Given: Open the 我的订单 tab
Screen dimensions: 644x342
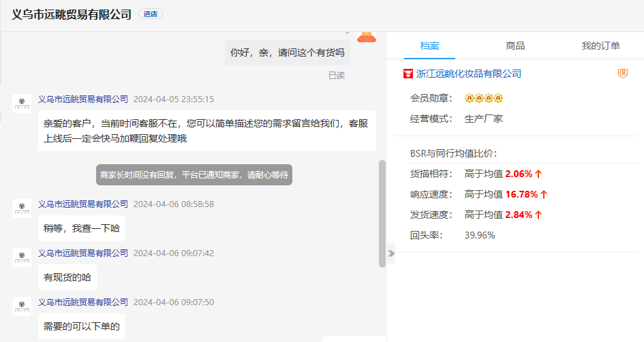Looking at the screenshot, I should (600, 46).
